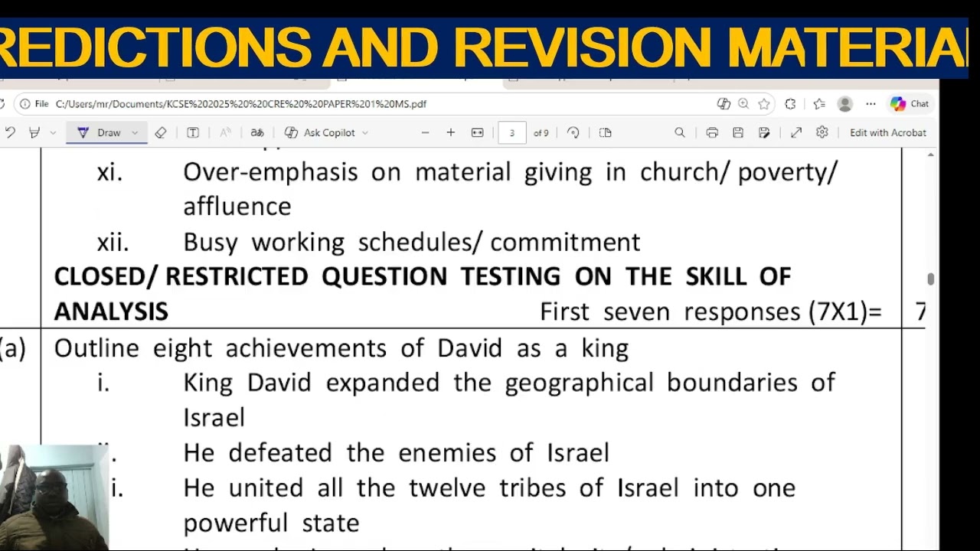Click Edit with Acrobat button
Image resolution: width=980 pixels, height=551 pixels.
click(x=888, y=132)
